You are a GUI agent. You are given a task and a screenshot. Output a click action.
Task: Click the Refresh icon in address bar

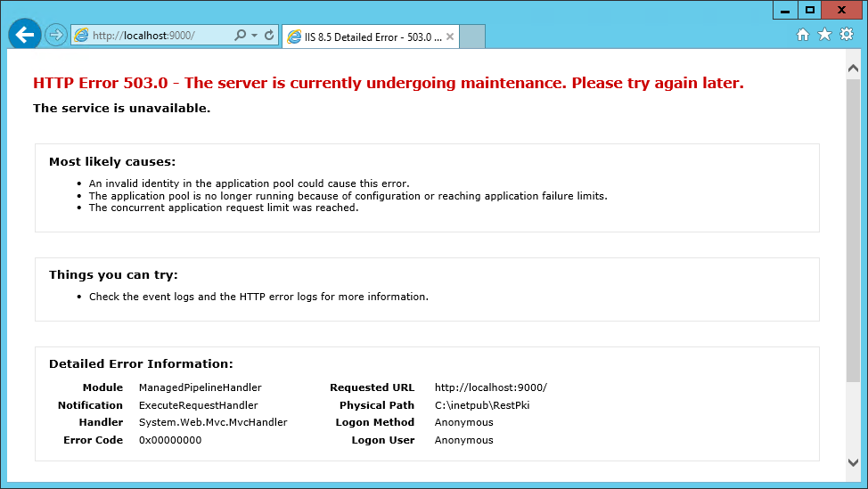point(269,36)
